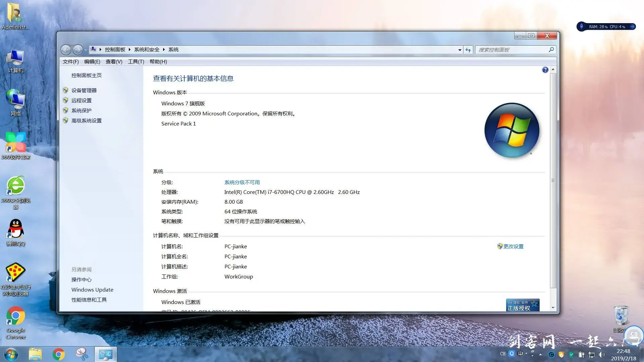Image resolution: width=644 pixels, height=362 pixels.
Task: Open the Administrator folder desktop icon
Action: (x=15, y=16)
